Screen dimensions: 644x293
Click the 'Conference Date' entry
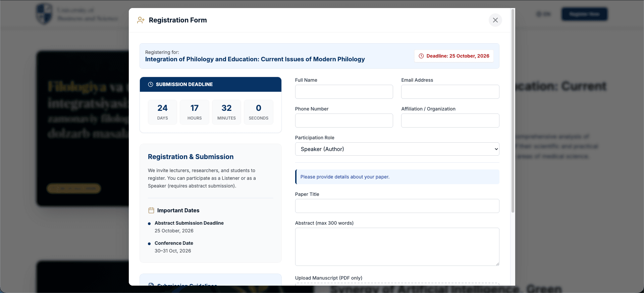point(174,243)
